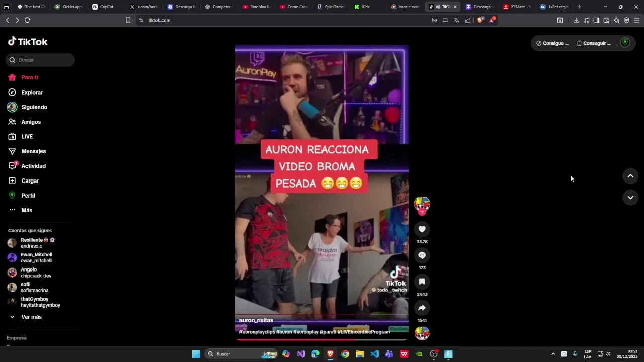
Task: Open the Cargar upload page
Action: tap(24, 180)
